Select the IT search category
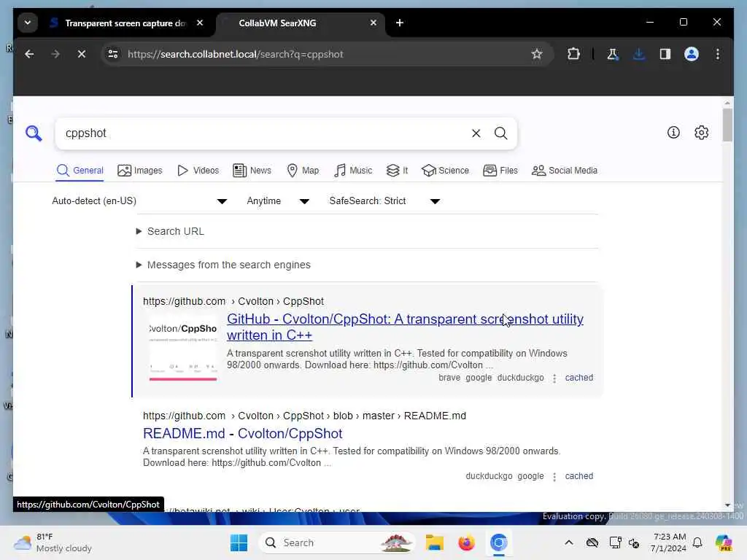The width and height of the screenshot is (747, 560). coord(398,171)
